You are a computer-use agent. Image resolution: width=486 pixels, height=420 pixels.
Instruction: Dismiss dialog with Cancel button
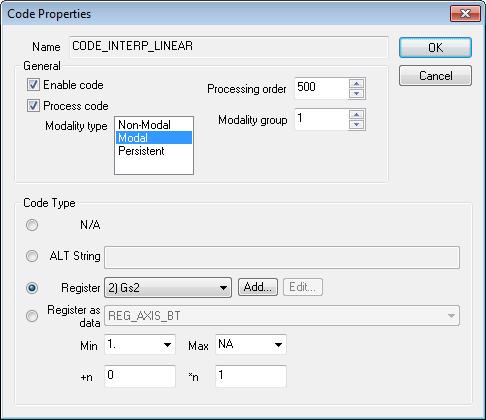(435, 76)
